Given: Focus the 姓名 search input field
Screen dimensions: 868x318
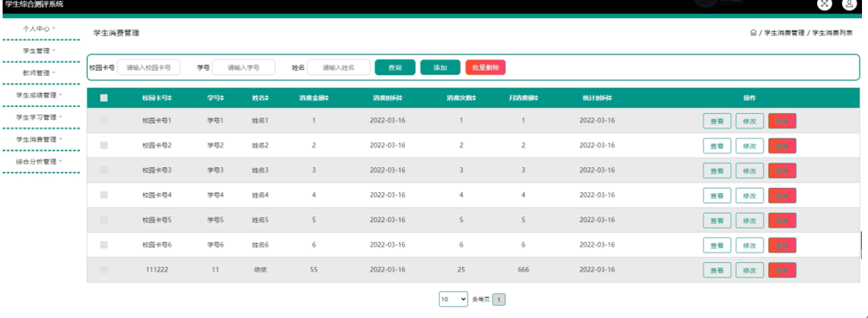Looking at the screenshot, I should (x=339, y=67).
